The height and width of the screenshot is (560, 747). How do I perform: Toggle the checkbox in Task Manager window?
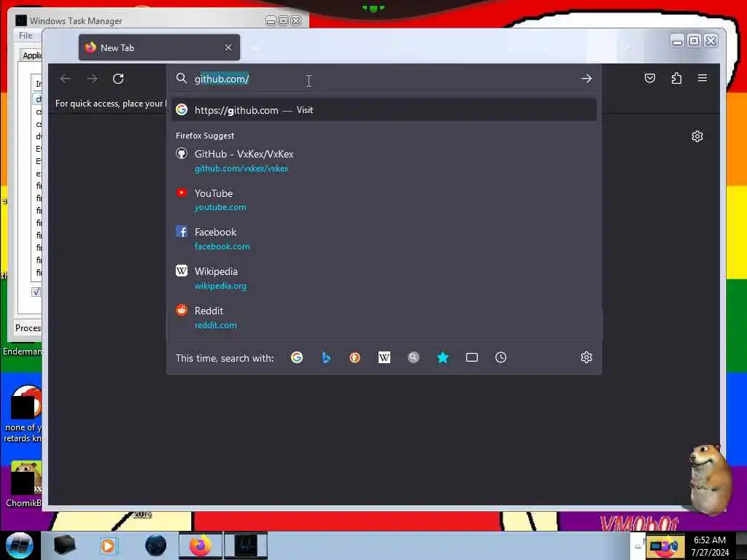pyautogui.click(x=36, y=292)
